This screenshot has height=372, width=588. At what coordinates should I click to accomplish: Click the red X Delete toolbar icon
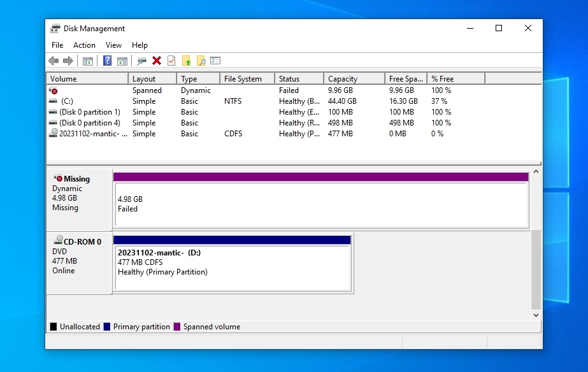pyautogui.click(x=157, y=61)
